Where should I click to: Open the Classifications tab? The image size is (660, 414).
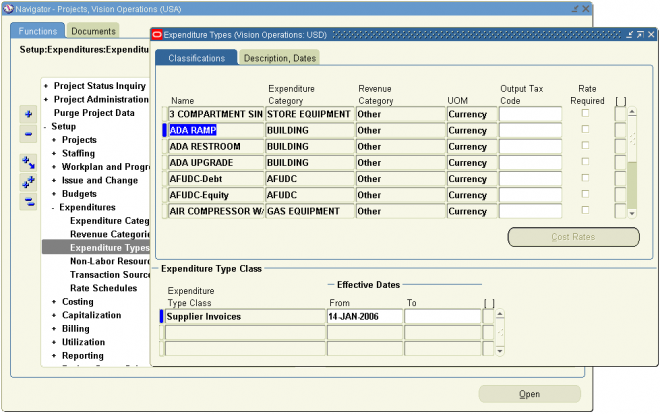197,58
